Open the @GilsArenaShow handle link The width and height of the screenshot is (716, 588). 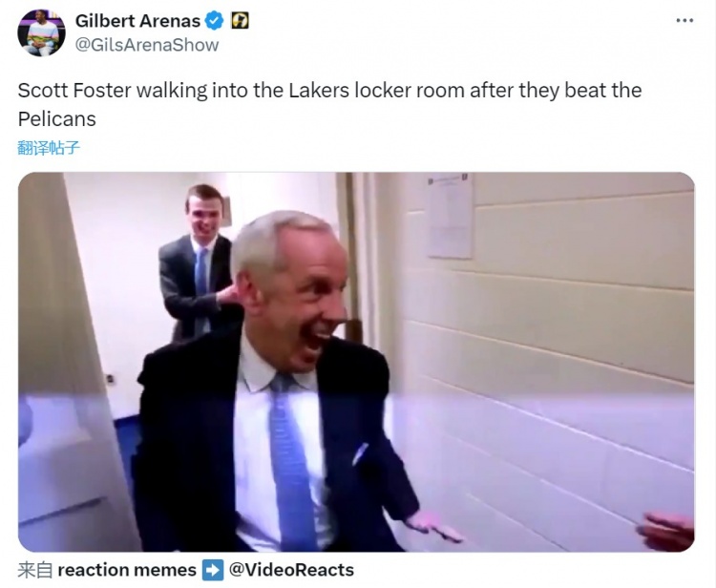pos(147,45)
